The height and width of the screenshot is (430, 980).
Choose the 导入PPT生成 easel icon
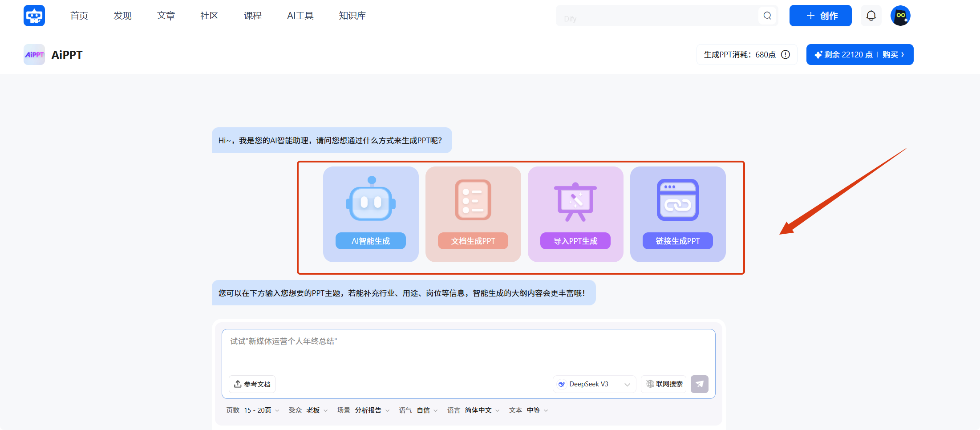[575, 200]
